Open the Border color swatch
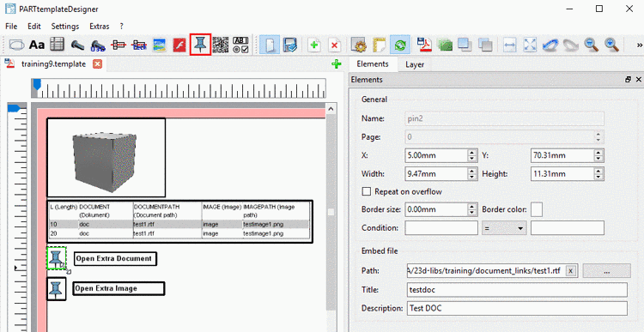 pyautogui.click(x=537, y=209)
